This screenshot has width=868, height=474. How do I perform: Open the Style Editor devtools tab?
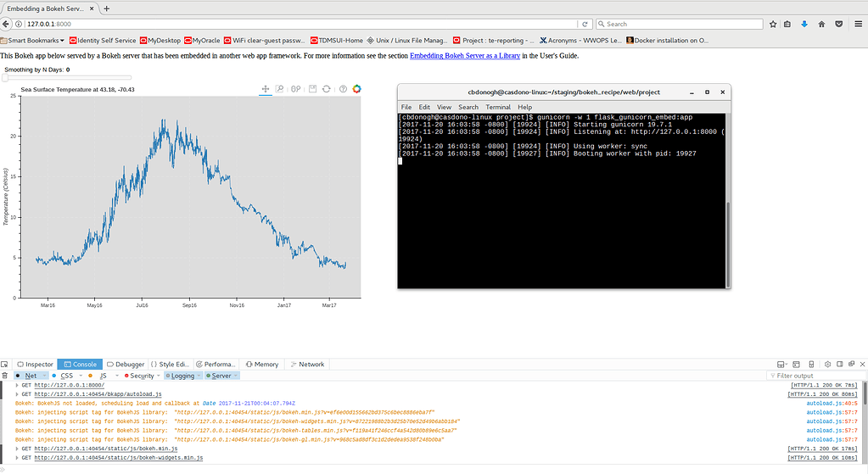click(x=170, y=365)
